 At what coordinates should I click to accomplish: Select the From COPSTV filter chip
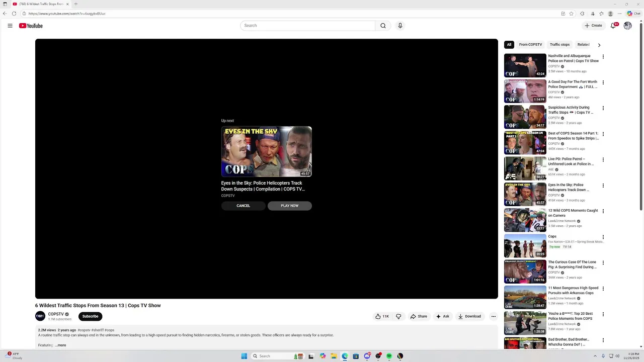530,45
